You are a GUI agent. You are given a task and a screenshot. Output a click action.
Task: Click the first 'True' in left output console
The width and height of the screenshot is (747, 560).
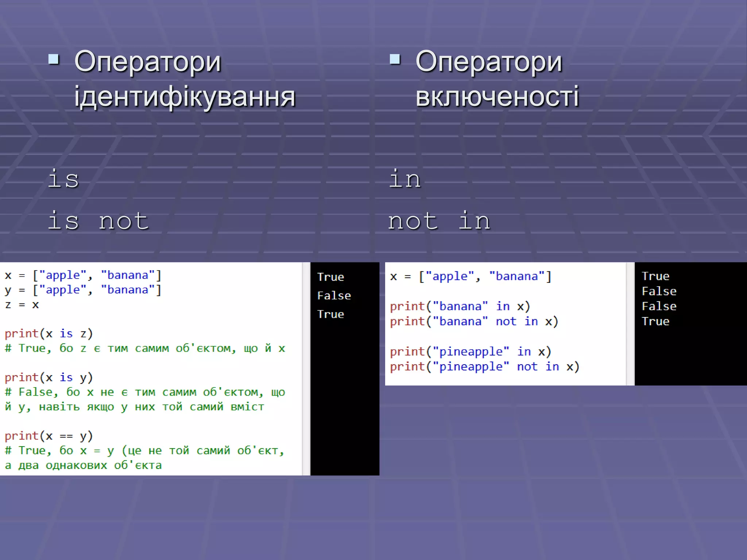pyautogui.click(x=330, y=277)
